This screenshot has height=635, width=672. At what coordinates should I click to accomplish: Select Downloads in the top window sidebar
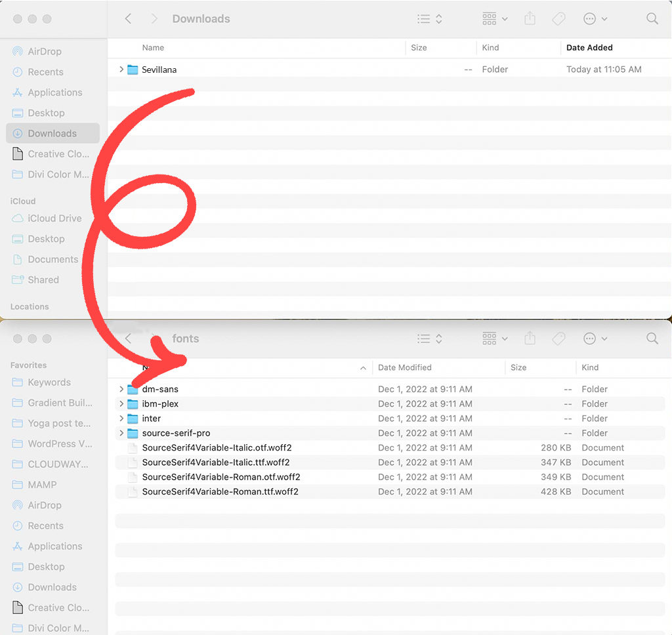point(52,133)
